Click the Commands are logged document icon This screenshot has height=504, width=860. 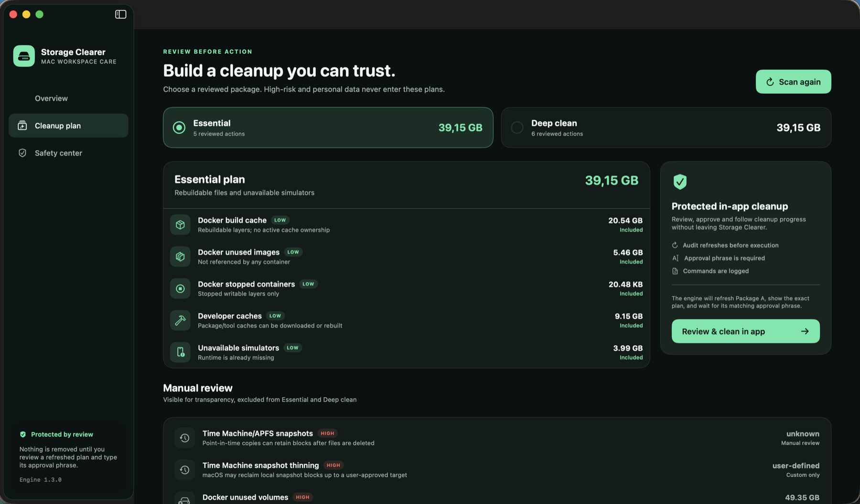pyautogui.click(x=675, y=271)
